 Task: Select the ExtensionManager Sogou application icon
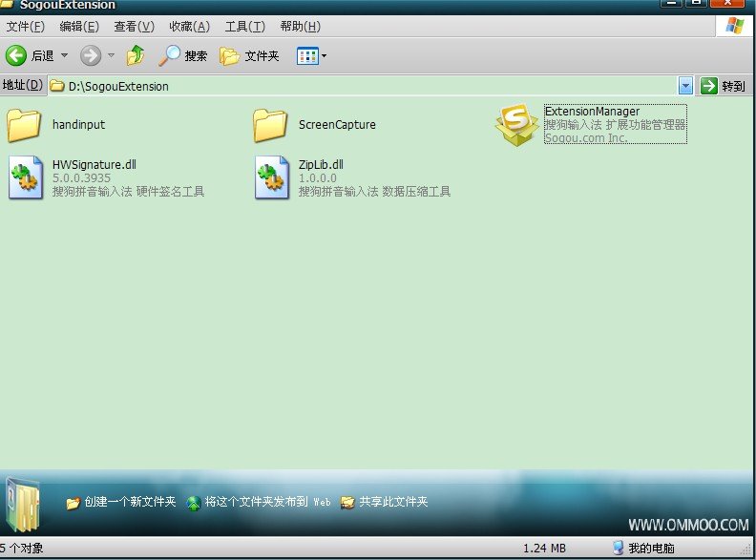pos(516,124)
